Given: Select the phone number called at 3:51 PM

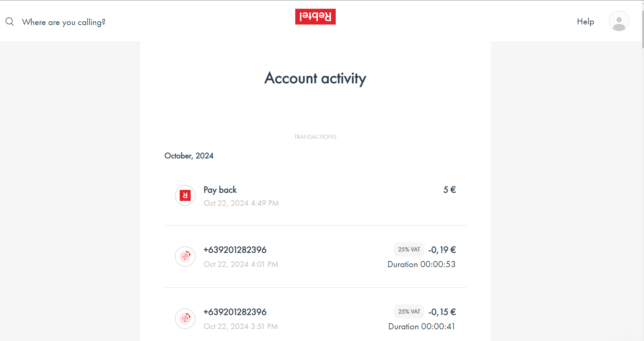Looking at the screenshot, I should [x=235, y=312].
